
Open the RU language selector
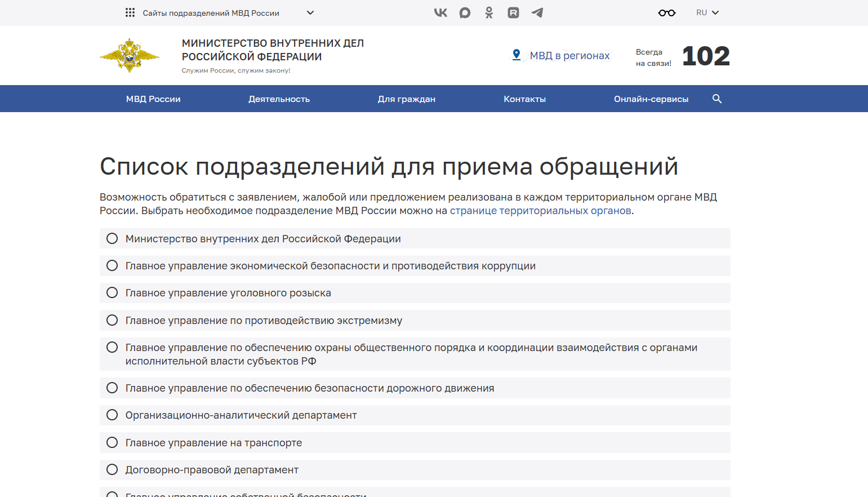(x=707, y=12)
